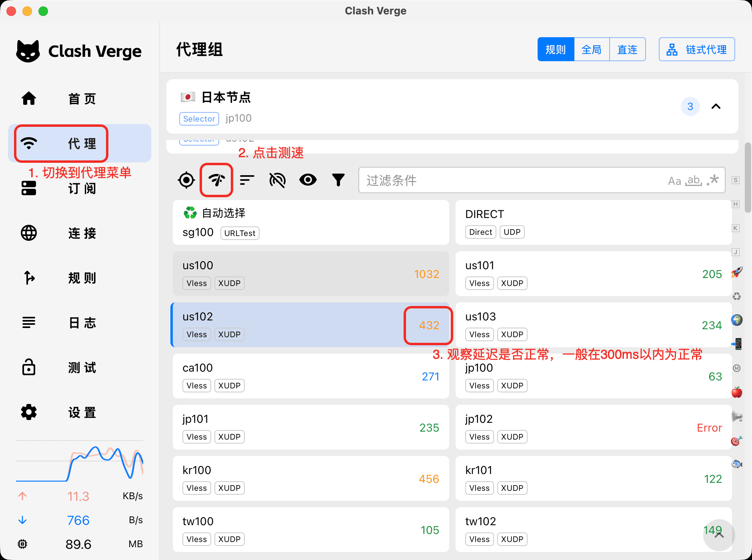Select the us101 node
The image size is (752, 560).
coord(594,274)
